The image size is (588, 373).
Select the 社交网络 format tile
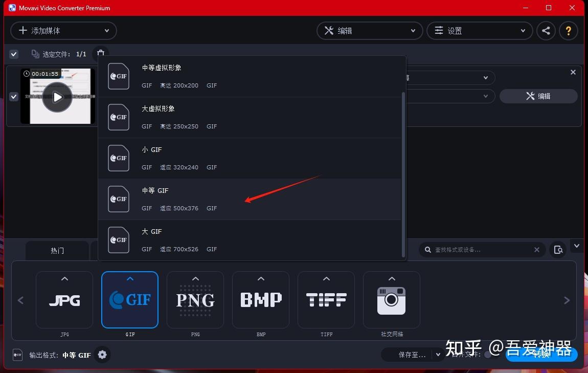pyautogui.click(x=392, y=300)
